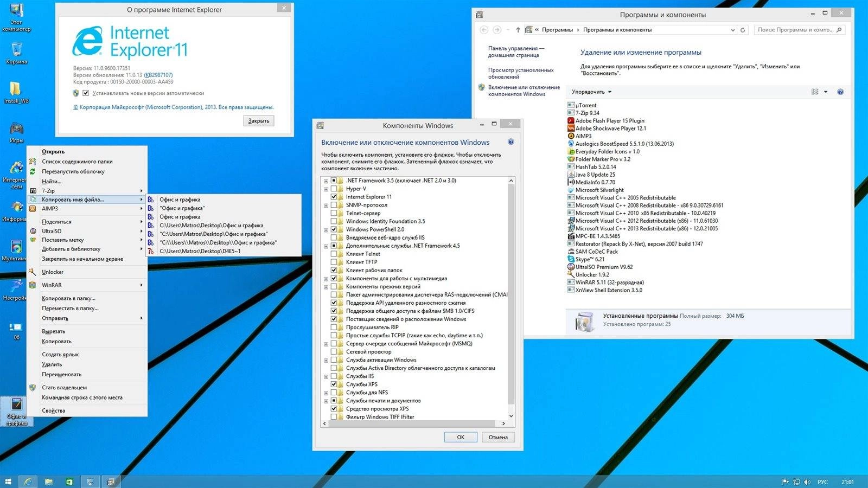Open the 7-Zip context submenu
Image resolution: width=868 pixels, height=488 pixels.
[87, 191]
